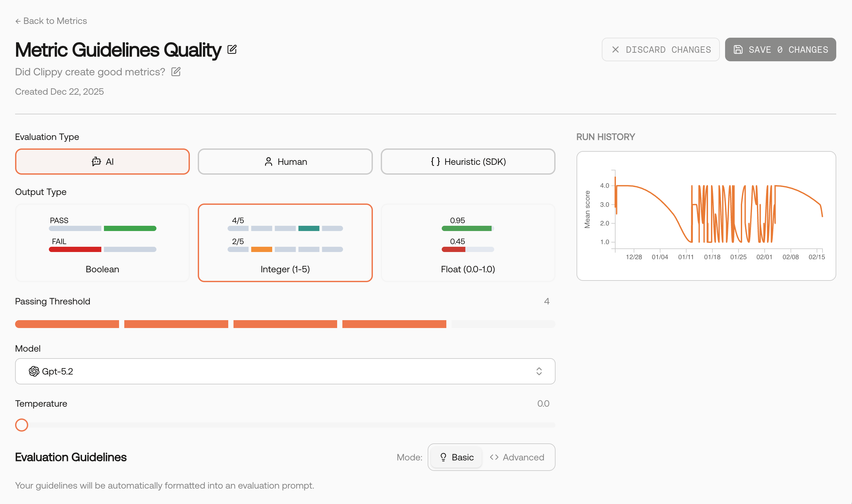Click the fifth Passing Threshold segment

pos(503,324)
